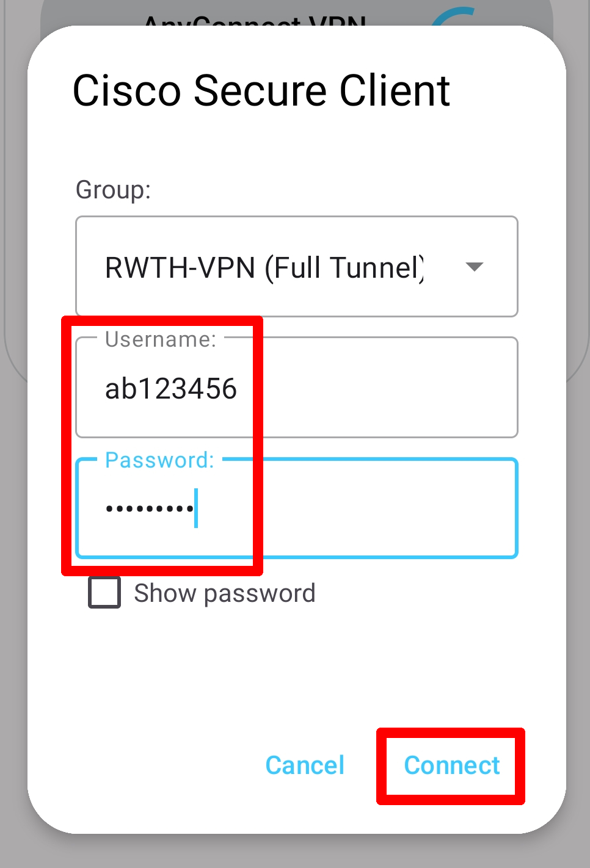Select the Username text ab123456
The image size is (590, 868).
pos(171,388)
